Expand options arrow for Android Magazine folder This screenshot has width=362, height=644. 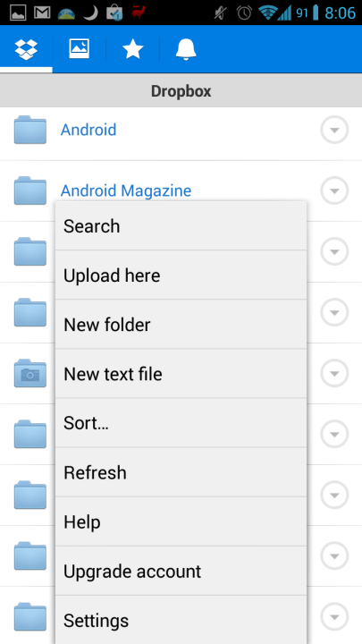pyautogui.click(x=334, y=191)
